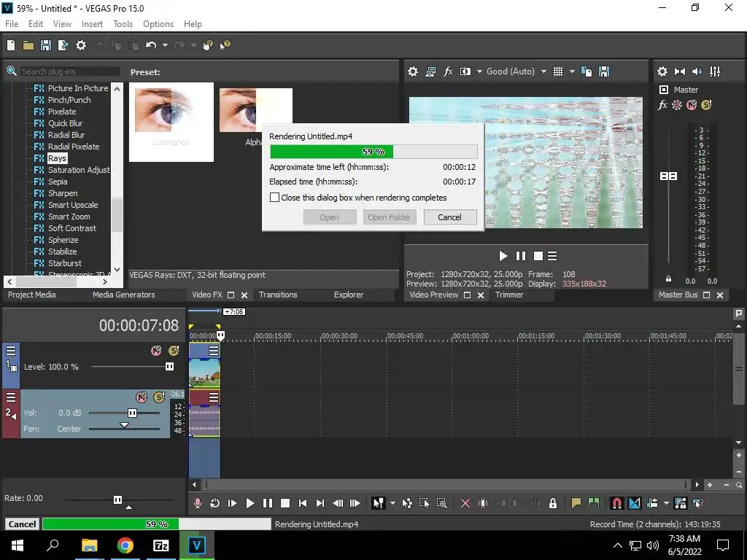Viewport: 747px width, 560px height.
Task: Click Selection Edit tool icon
Action: [x=424, y=503]
